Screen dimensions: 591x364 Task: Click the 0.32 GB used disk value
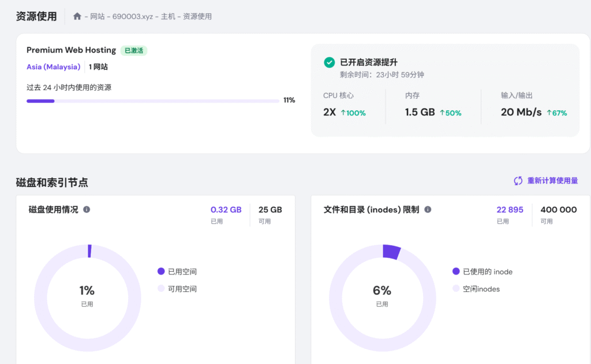click(x=226, y=210)
